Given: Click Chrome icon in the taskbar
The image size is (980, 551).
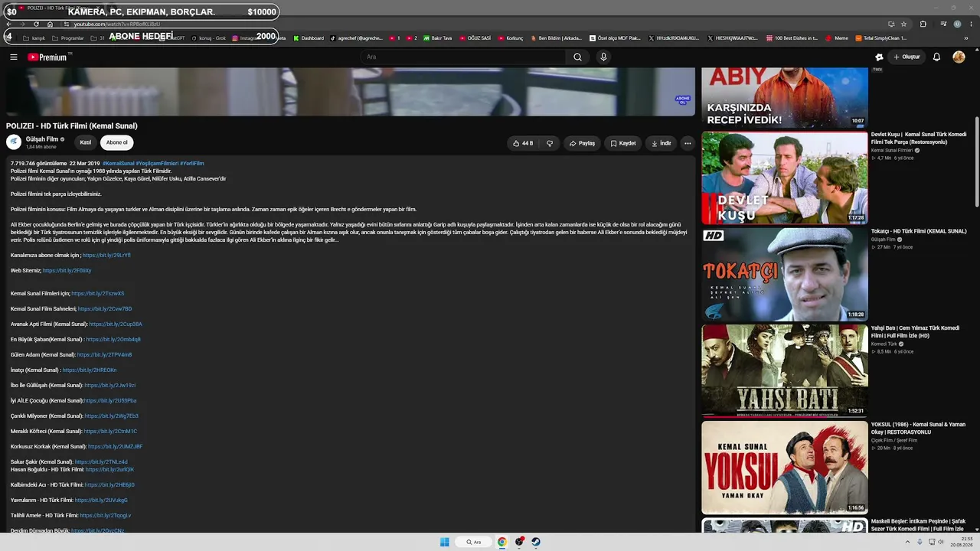Looking at the screenshot, I should click(x=502, y=542).
